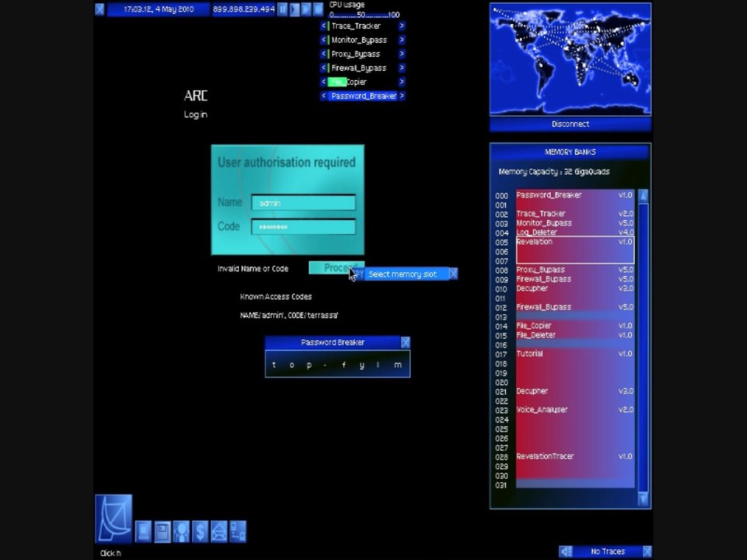Screen dimensions: 747x560
Task: Open the memory banks floppy disk icon
Action: tap(163, 531)
